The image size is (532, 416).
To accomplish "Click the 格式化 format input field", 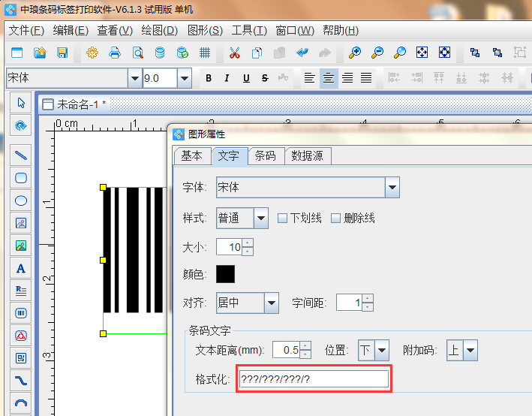I will pyautogui.click(x=313, y=379).
